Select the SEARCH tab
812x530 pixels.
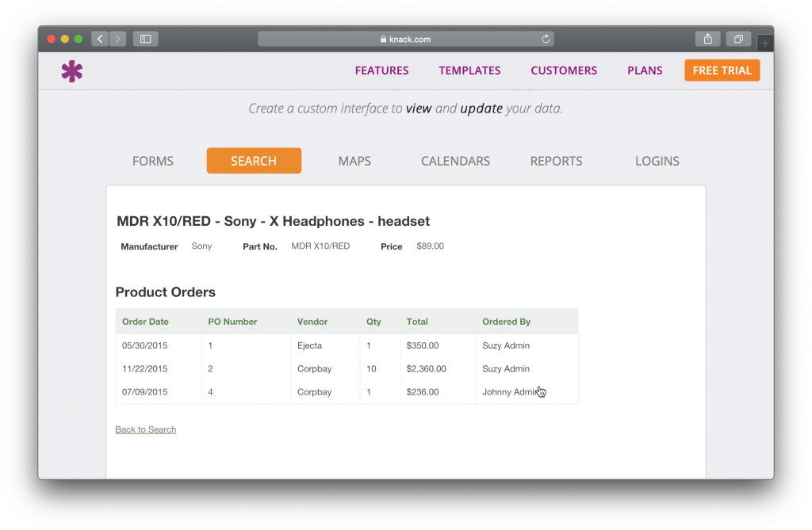pyautogui.click(x=254, y=161)
